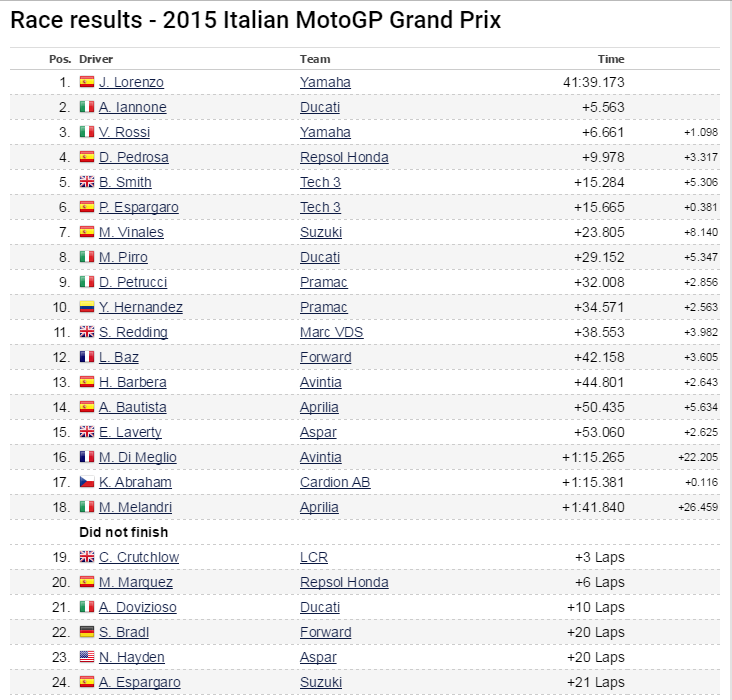Click the Forward team link for L. Baz
The image size is (732, 700).
[x=326, y=357]
